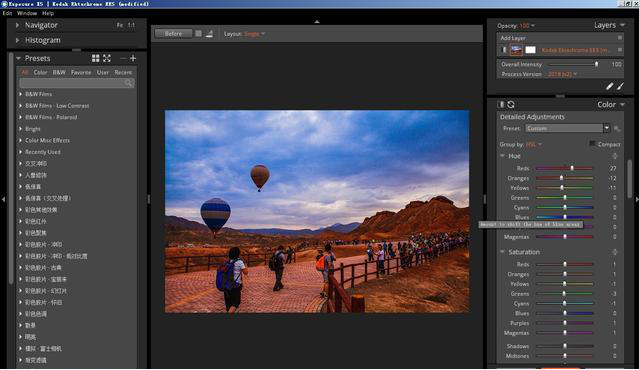Screen dimensions: 639x370
Task: Click the fullscreen presets expand icon
Action: [x=107, y=58]
